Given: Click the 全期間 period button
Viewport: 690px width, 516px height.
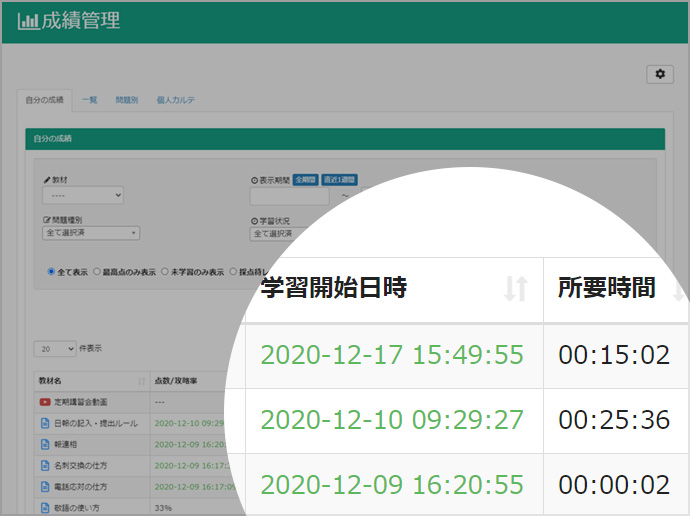Looking at the screenshot, I should 305,180.
